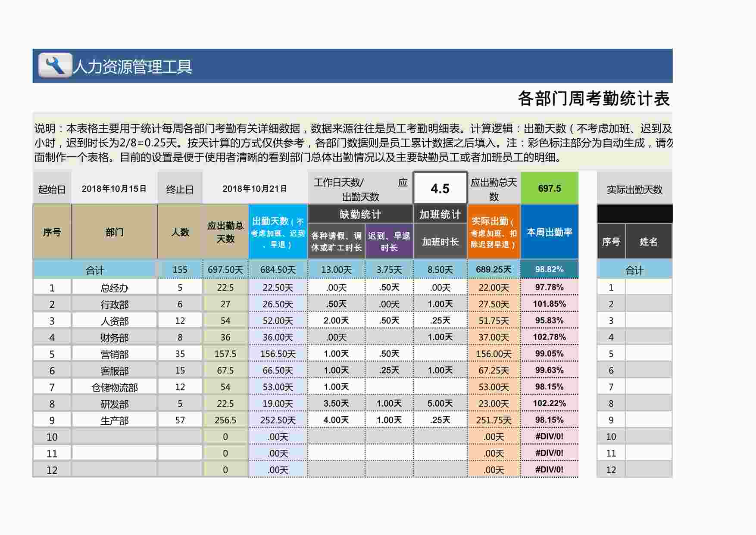The height and width of the screenshot is (535, 756).
Task: Click the green 697.5 total cell
Action: [x=550, y=188]
